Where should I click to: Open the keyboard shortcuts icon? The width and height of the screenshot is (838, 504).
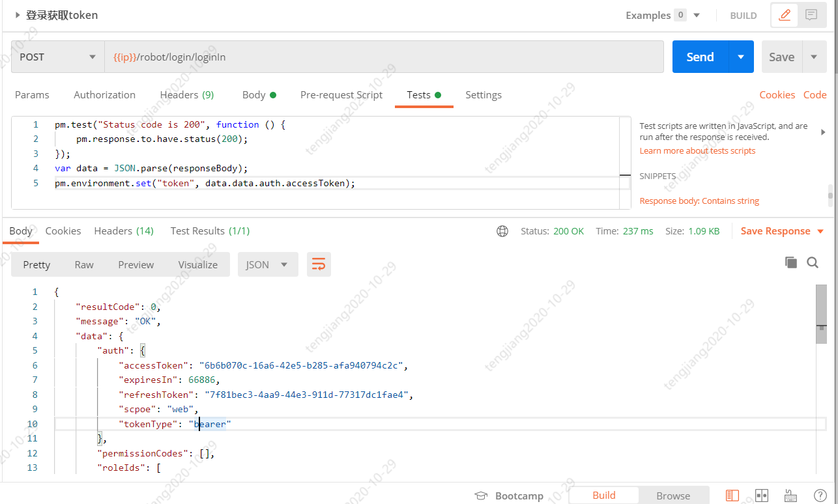(790, 496)
